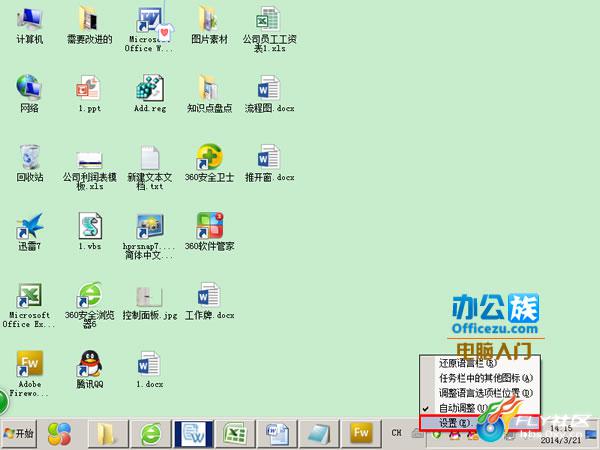Open 360 browser from the taskbar
This screenshot has height=450, width=600.
[x=151, y=434]
